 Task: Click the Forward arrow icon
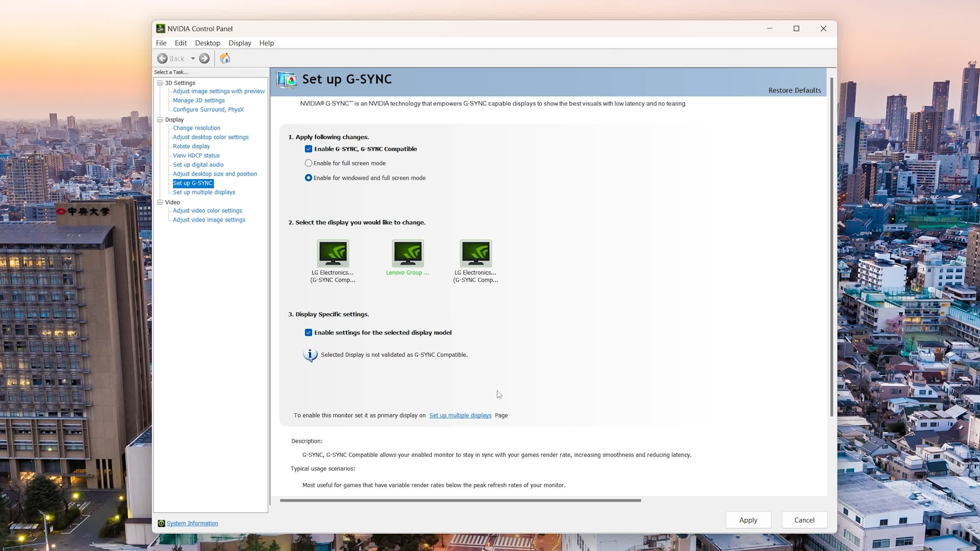pos(204,58)
